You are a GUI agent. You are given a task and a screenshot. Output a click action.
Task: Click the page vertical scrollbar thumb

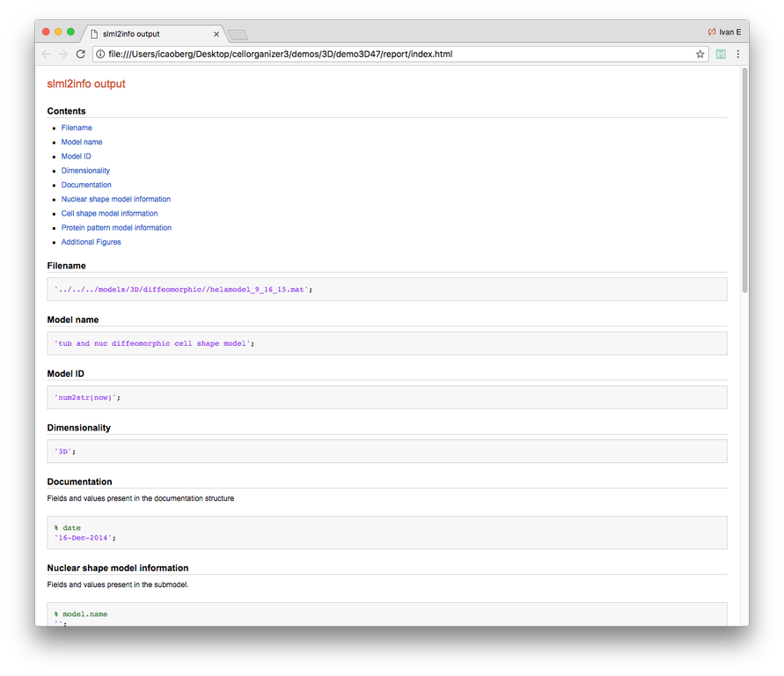pyautogui.click(x=744, y=180)
